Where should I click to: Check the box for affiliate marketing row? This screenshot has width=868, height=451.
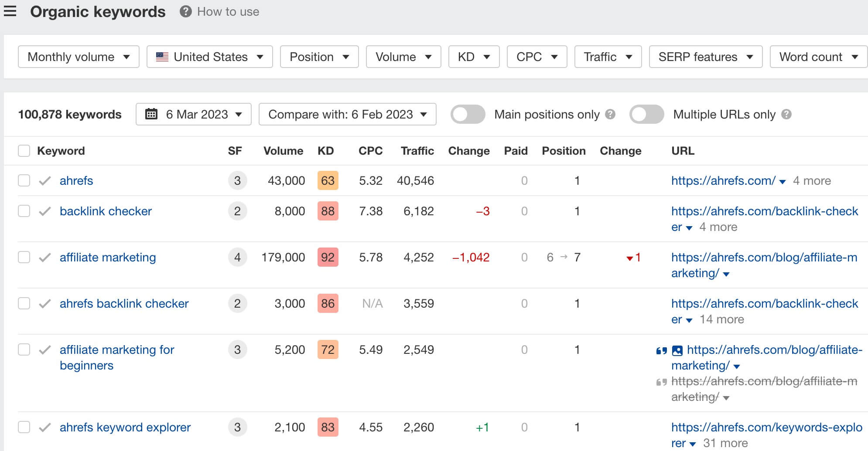pos(24,257)
